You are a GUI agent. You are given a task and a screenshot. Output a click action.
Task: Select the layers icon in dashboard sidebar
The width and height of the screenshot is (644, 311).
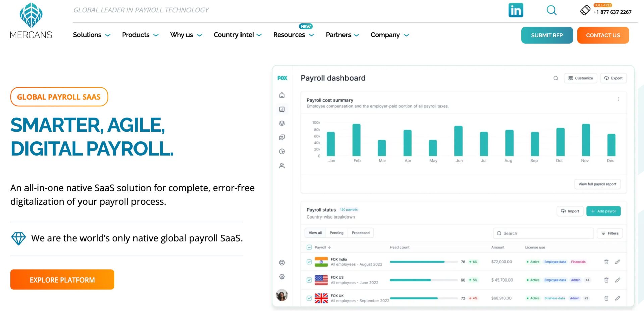click(282, 123)
